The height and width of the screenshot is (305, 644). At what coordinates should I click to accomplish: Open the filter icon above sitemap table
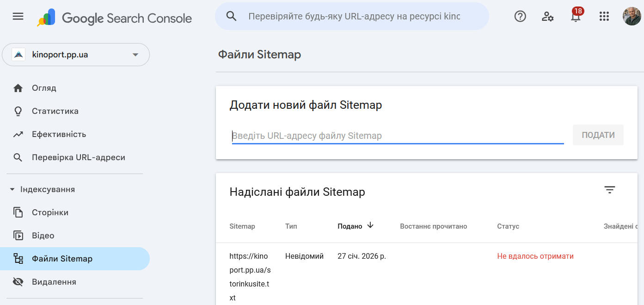(609, 190)
